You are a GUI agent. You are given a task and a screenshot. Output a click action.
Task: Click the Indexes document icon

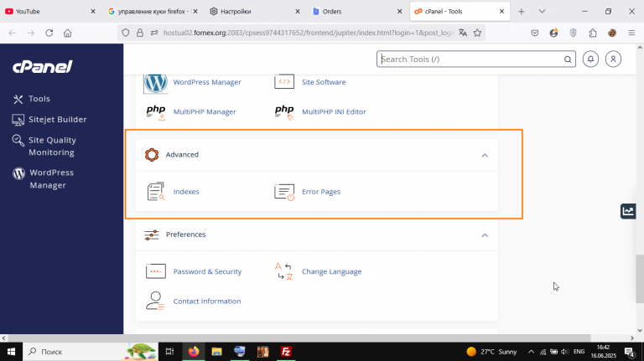click(x=156, y=192)
